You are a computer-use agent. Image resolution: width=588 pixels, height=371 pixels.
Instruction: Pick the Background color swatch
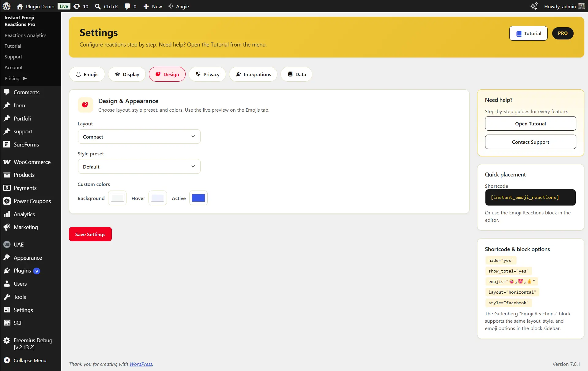point(117,198)
